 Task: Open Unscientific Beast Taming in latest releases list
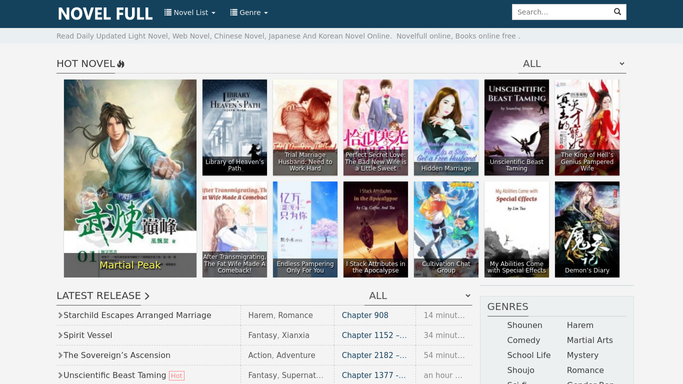coord(115,375)
